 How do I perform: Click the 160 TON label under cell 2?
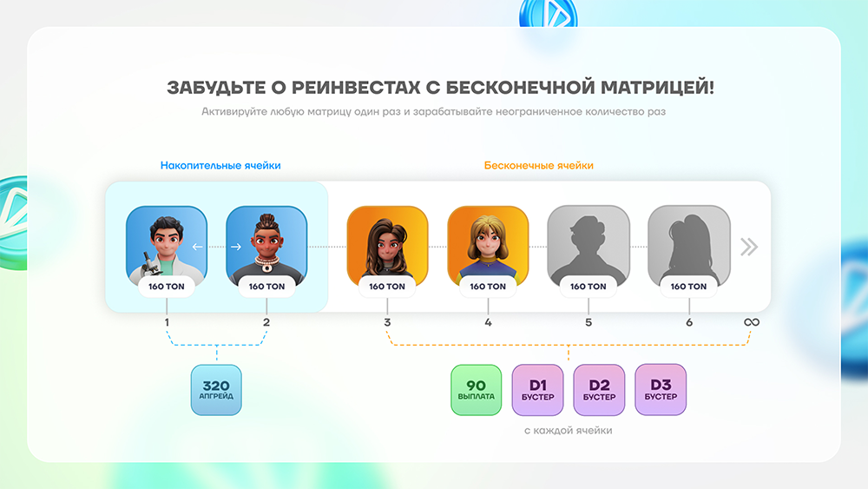[x=266, y=287]
